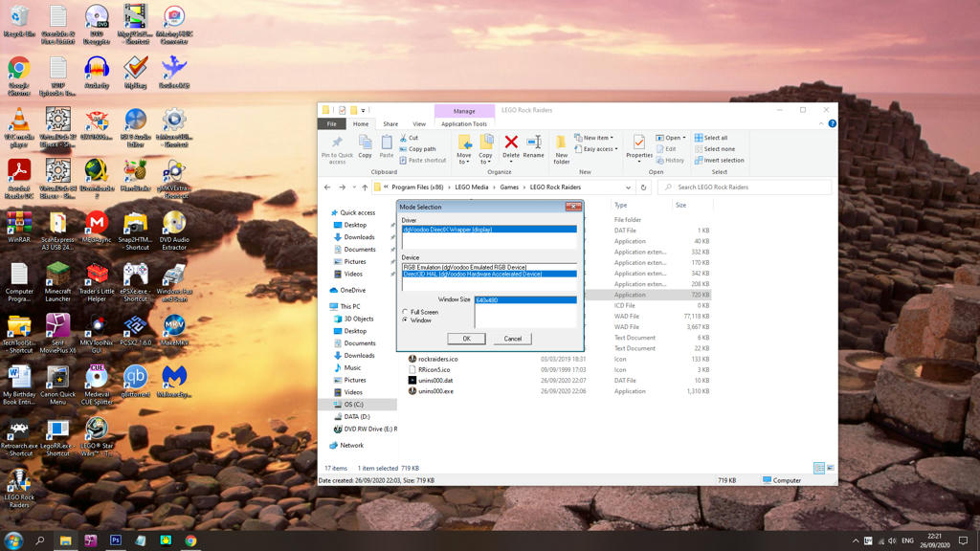Open the address bar history dropdown arrow
The image size is (980, 551).
628,187
